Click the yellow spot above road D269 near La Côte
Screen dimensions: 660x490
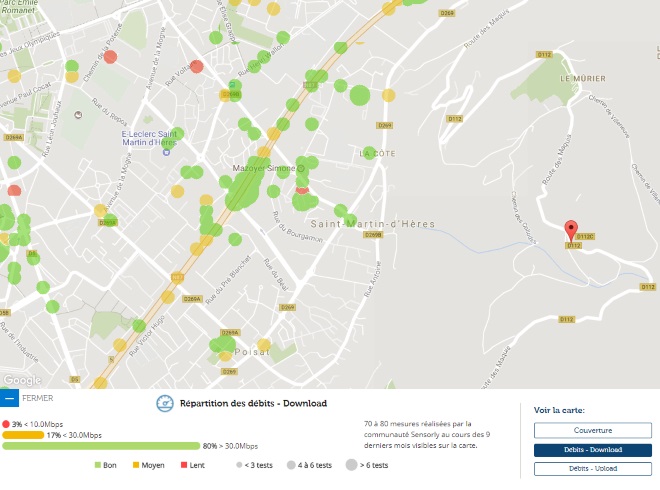pyautogui.click(x=389, y=95)
